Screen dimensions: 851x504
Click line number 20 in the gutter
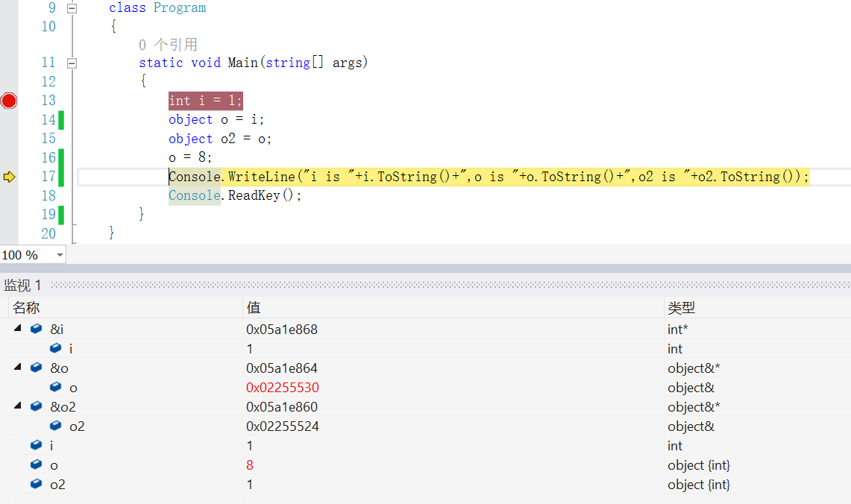pos(48,233)
